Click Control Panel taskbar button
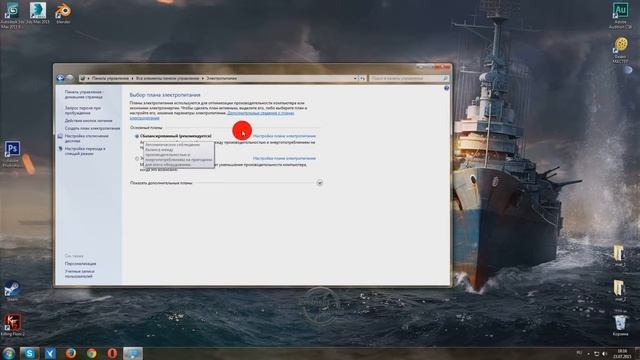Viewport: 640px width, 360px height. point(133,353)
